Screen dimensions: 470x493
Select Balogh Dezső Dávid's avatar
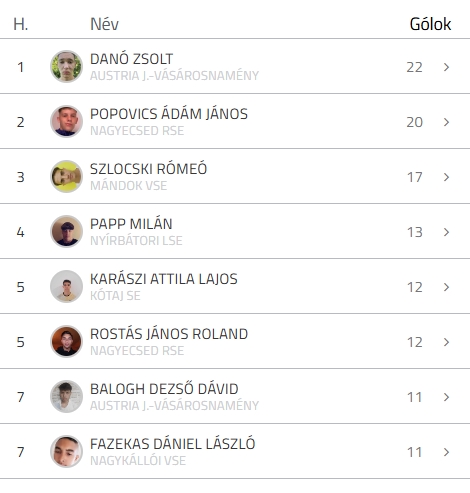coord(66,397)
